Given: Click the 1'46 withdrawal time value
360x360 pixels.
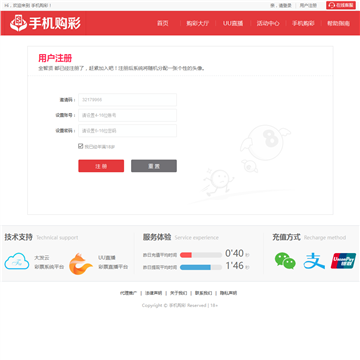Looking at the screenshot, I should (x=235, y=266).
